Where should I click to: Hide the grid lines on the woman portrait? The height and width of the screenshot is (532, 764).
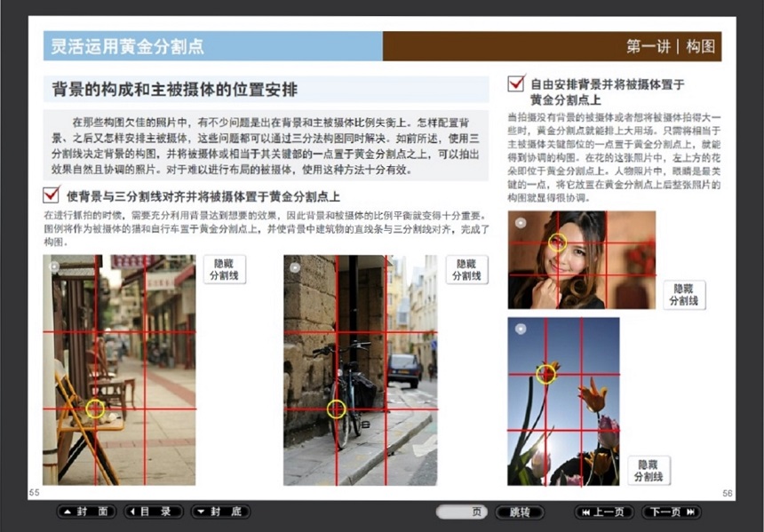tap(683, 295)
